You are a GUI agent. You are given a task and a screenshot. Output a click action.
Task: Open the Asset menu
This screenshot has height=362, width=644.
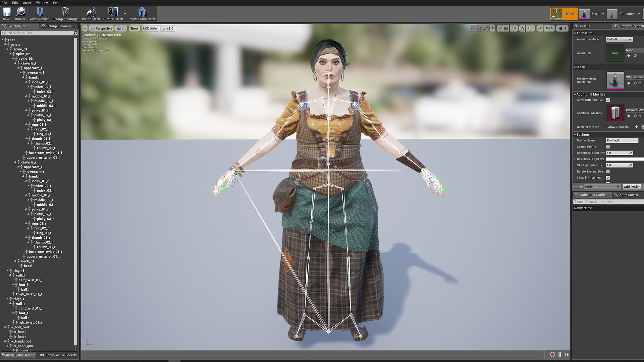(27, 3)
